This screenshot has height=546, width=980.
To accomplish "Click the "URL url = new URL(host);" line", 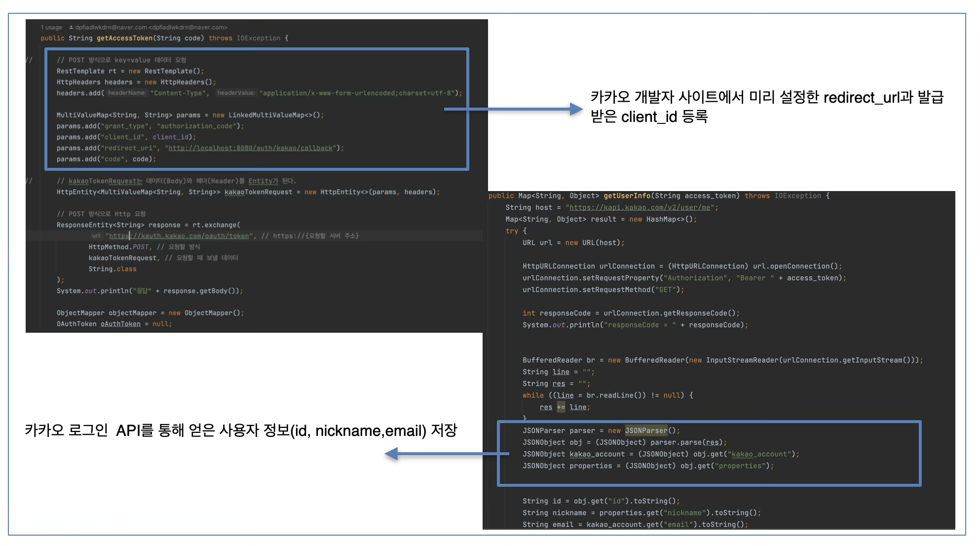I will [x=573, y=243].
